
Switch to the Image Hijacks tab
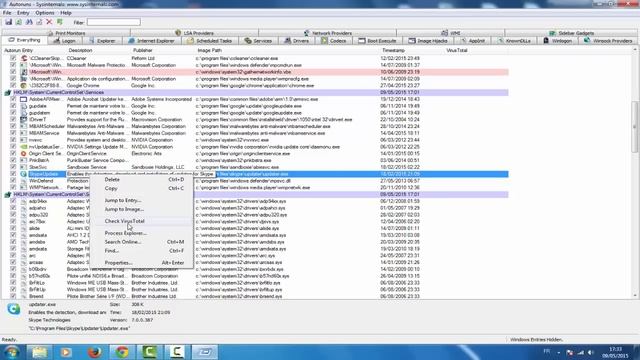pos(428,41)
